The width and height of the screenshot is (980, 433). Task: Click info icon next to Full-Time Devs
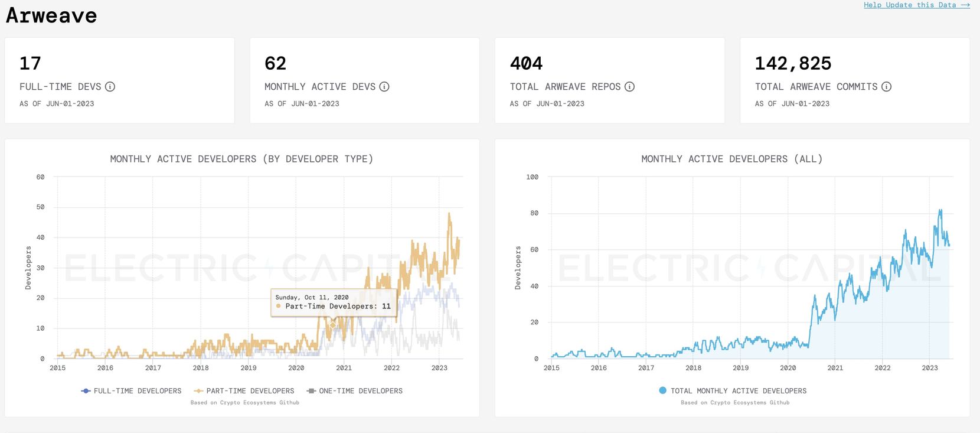[x=110, y=87]
